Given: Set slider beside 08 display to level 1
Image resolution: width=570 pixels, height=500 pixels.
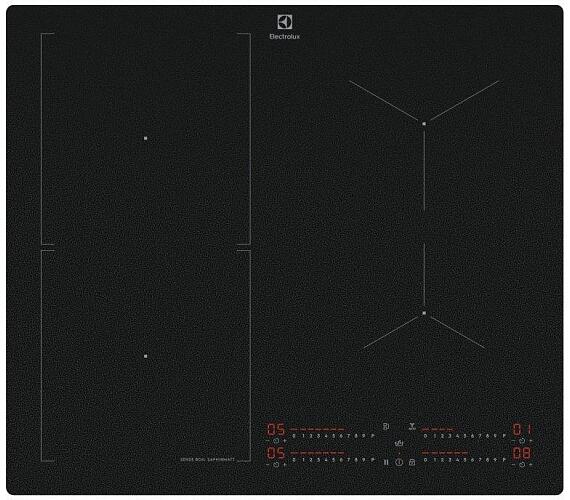Looking at the screenshot, I should point(435,460).
